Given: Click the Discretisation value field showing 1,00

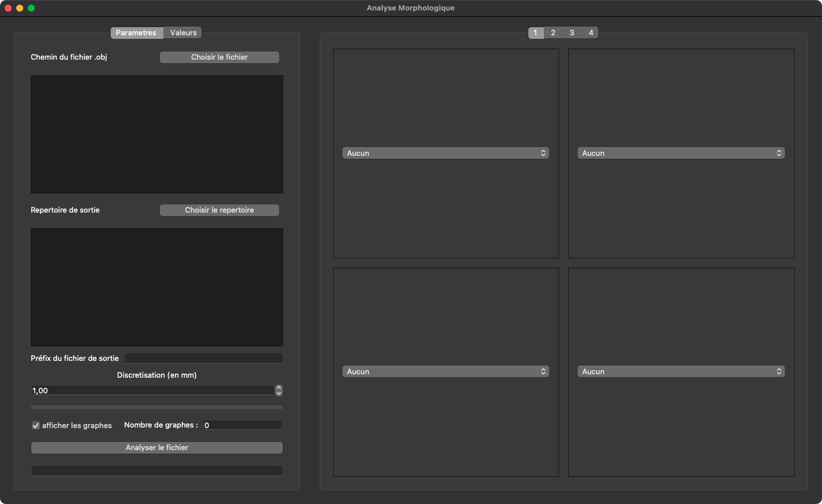Looking at the screenshot, I should click(x=152, y=390).
